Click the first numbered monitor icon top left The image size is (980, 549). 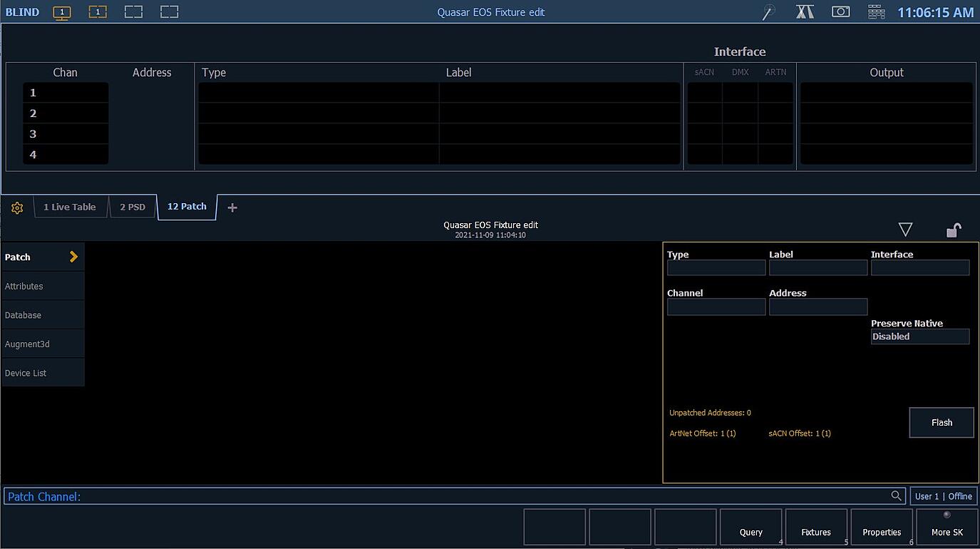[62, 11]
